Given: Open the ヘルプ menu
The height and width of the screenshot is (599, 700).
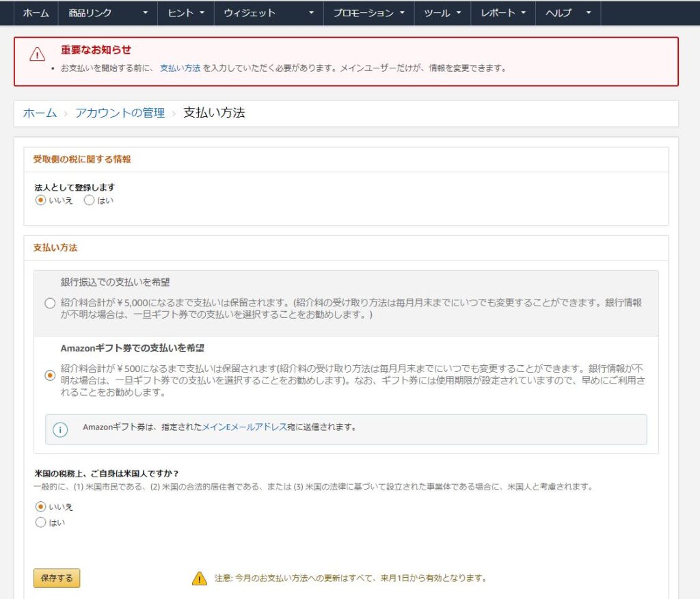Looking at the screenshot, I should [x=558, y=13].
